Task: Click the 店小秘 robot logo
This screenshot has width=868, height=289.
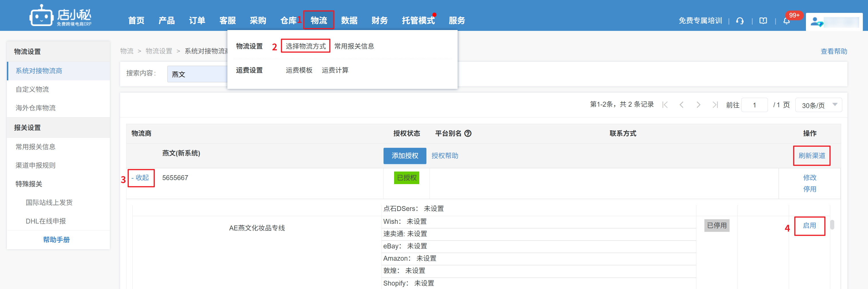Action: [41, 16]
